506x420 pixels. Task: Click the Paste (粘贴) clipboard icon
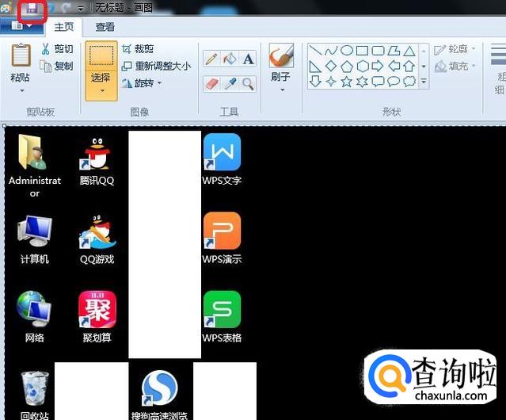(x=21, y=57)
